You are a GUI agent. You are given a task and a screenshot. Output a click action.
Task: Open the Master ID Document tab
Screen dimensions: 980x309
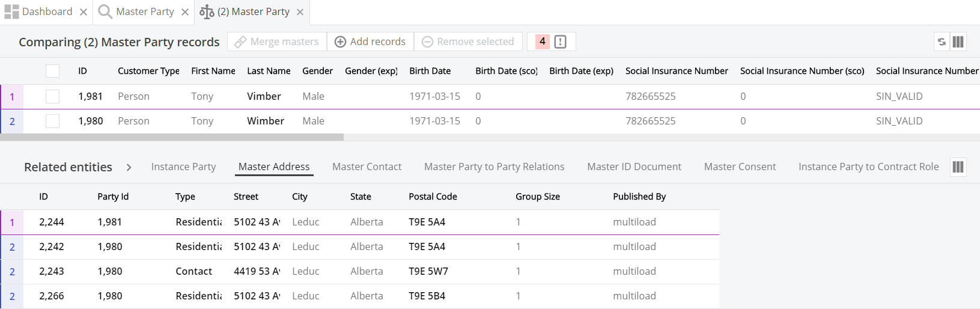[634, 167]
